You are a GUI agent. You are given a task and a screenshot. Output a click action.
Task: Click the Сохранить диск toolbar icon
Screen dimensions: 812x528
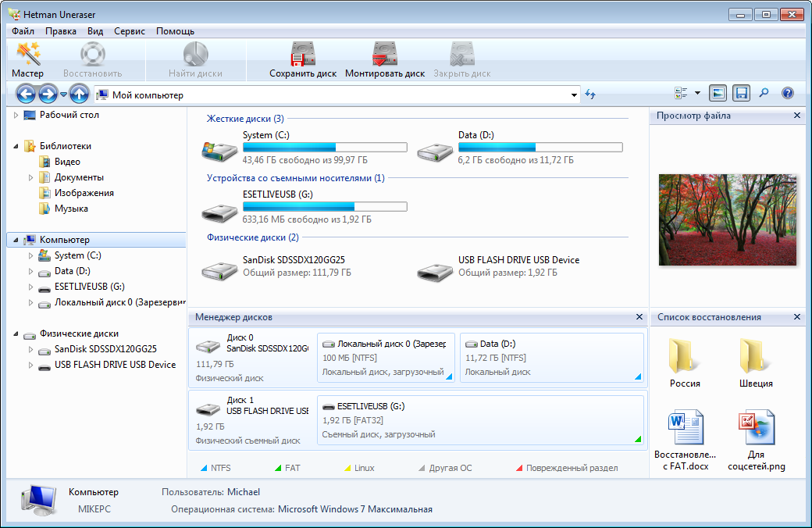[x=303, y=60]
